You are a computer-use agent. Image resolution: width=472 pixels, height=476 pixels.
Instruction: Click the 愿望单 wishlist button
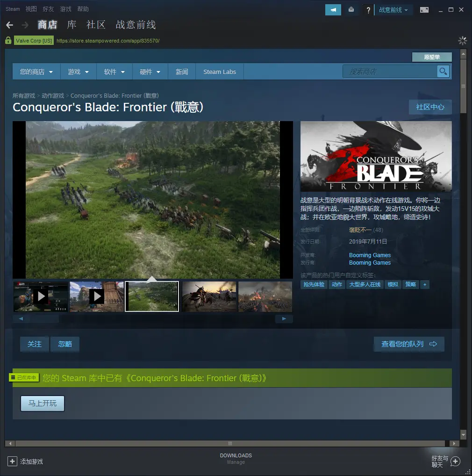click(432, 57)
